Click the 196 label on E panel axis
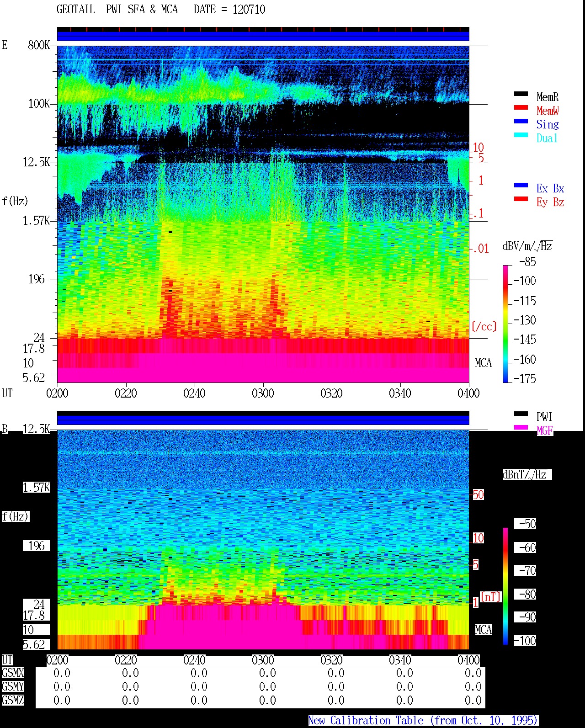This screenshot has width=585, height=728. point(37,279)
